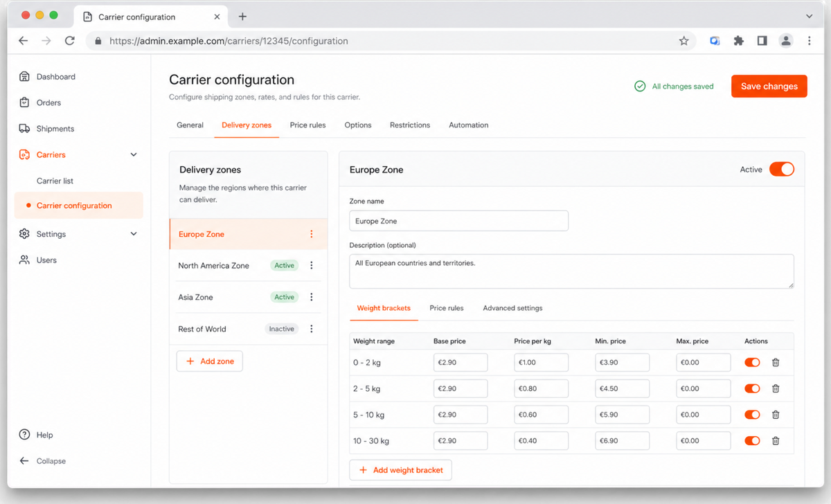The image size is (831, 504).
Task: Open the browser profile avatar
Action: click(x=785, y=41)
